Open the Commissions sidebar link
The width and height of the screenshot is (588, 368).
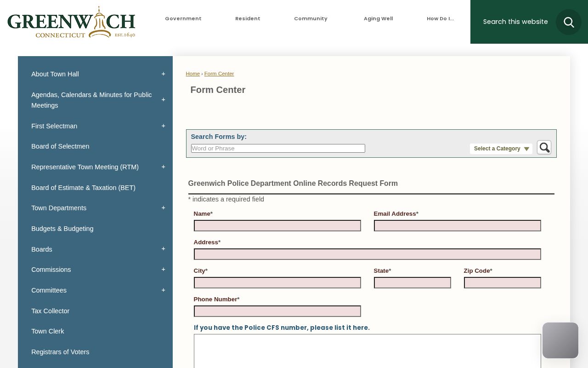coord(51,270)
